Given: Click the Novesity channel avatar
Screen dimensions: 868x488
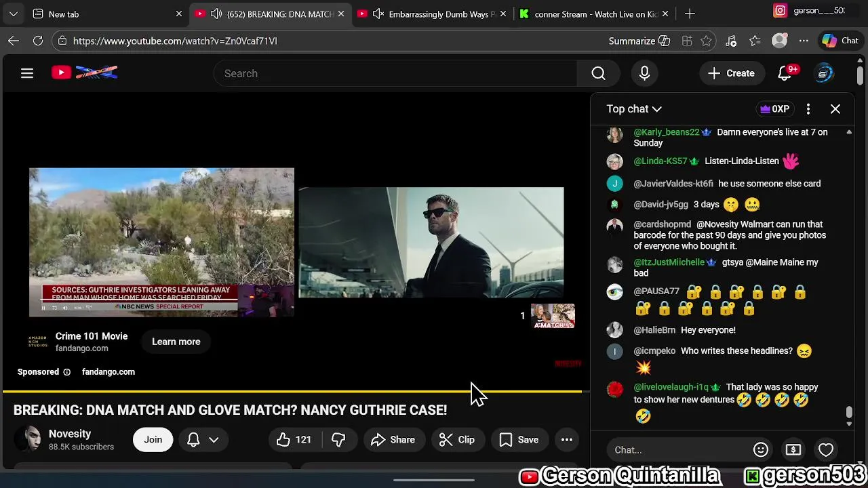Looking at the screenshot, I should tap(27, 439).
